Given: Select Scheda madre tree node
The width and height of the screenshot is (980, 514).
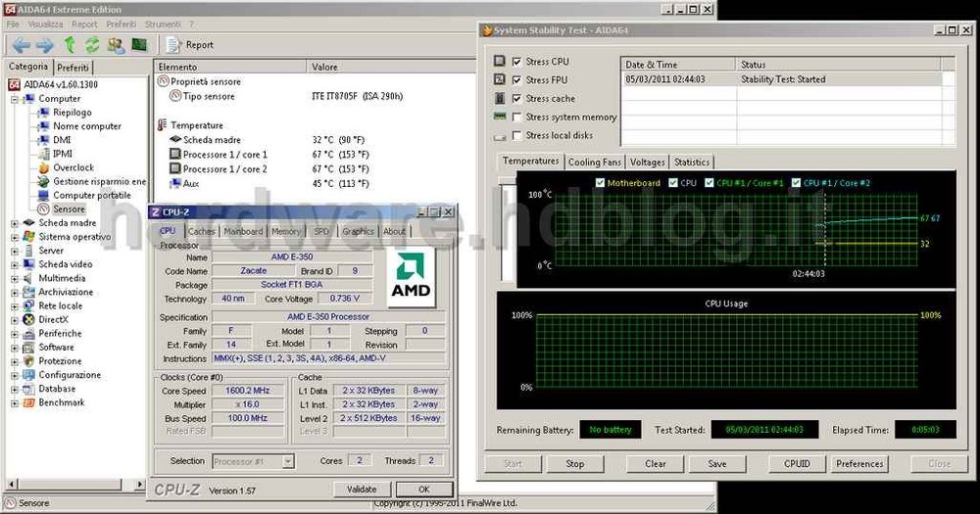Looking at the screenshot, I should (x=68, y=223).
